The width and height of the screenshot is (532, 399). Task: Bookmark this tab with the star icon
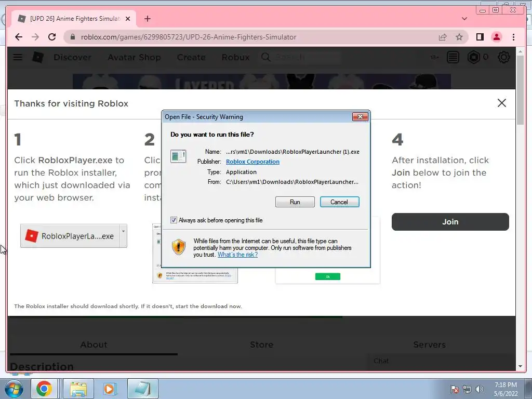459,37
